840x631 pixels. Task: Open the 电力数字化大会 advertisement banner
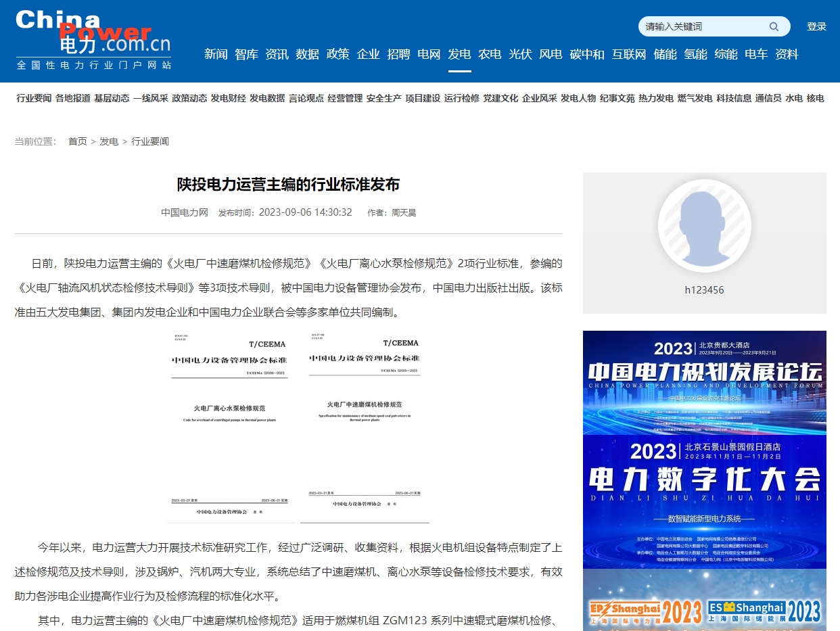point(704,501)
